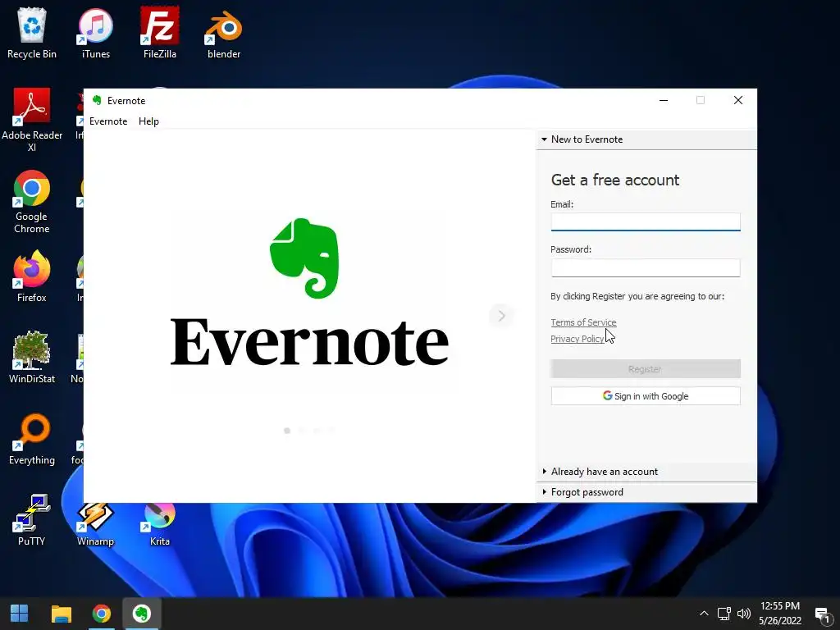Click the Evernote elephant icon in title bar

point(97,100)
